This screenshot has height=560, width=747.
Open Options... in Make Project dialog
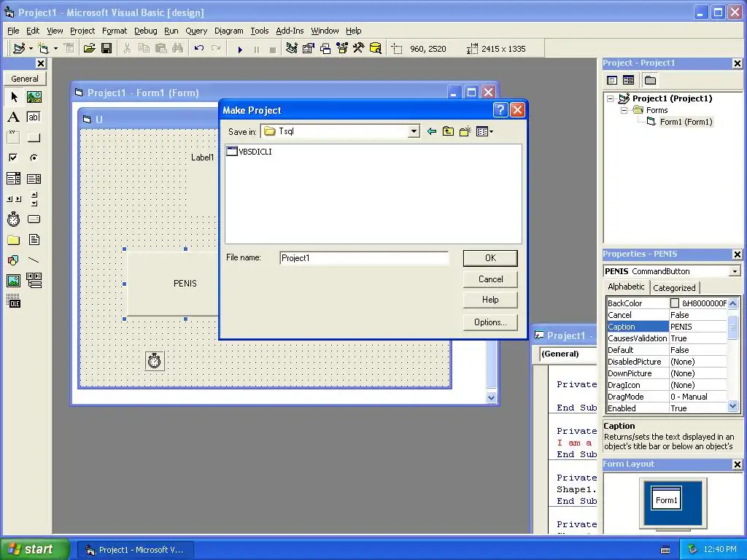(x=490, y=322)
